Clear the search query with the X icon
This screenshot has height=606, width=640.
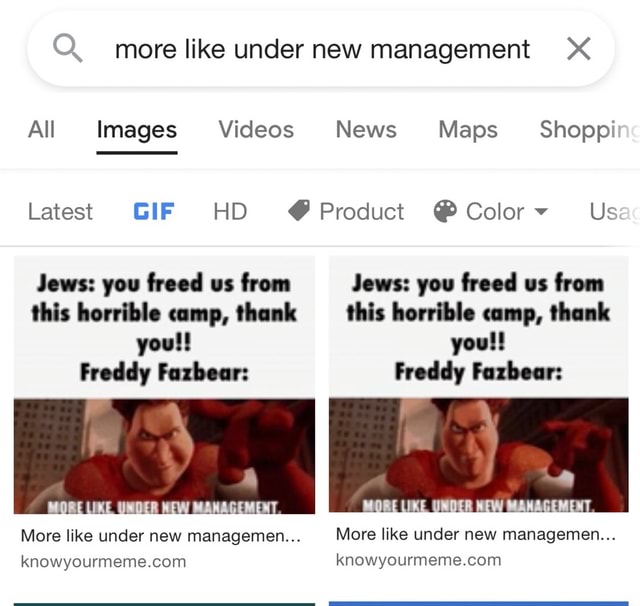pyautogui.click(x=579, y=49)
